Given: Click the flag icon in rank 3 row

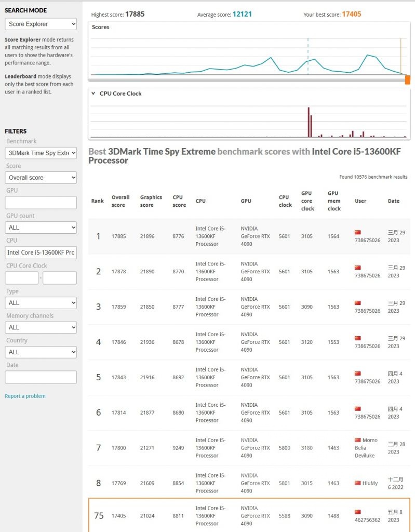Looking at the screenshot, I should click(x=357, y=303).
